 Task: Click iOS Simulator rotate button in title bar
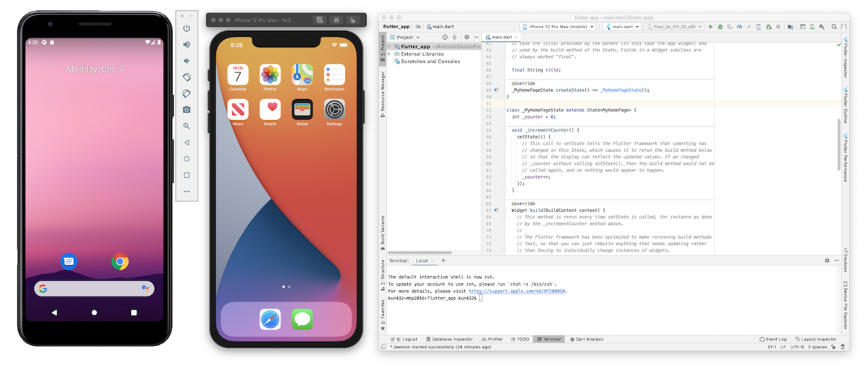click(x=353, y=20)
